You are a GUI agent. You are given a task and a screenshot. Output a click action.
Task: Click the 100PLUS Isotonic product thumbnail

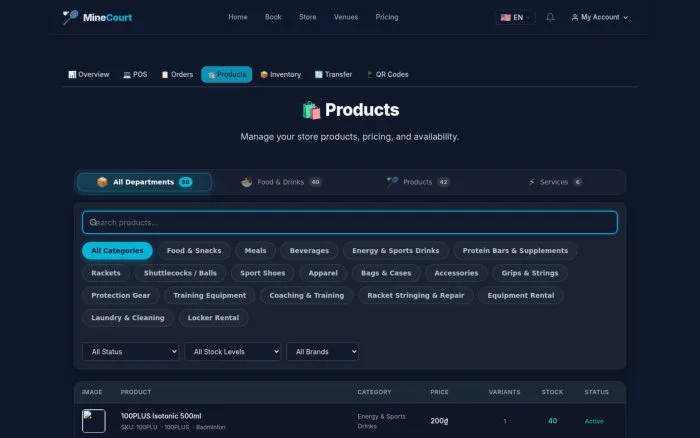[94, 421]
